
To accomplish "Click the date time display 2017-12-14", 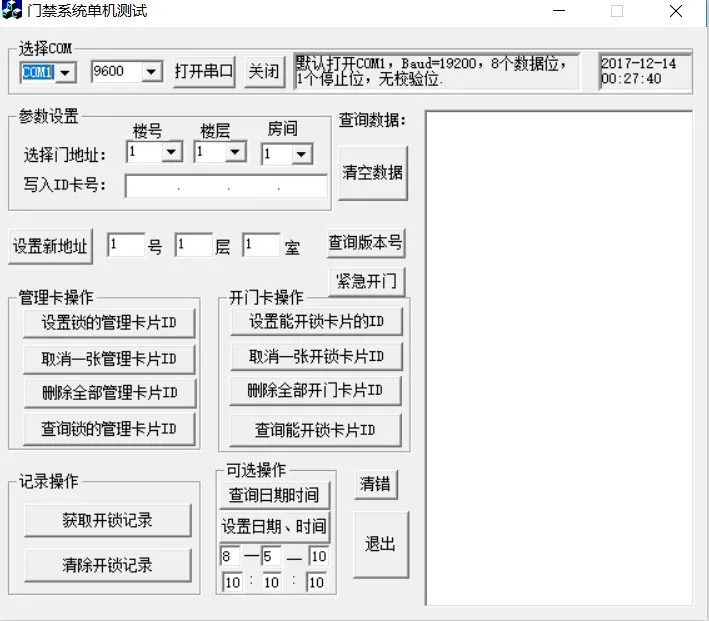I will 645,71.
